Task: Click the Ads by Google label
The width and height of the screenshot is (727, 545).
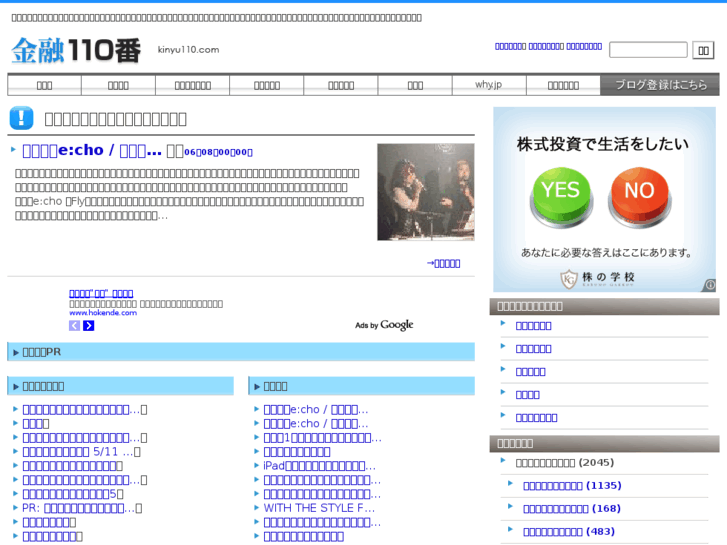Action: (384, 325)
